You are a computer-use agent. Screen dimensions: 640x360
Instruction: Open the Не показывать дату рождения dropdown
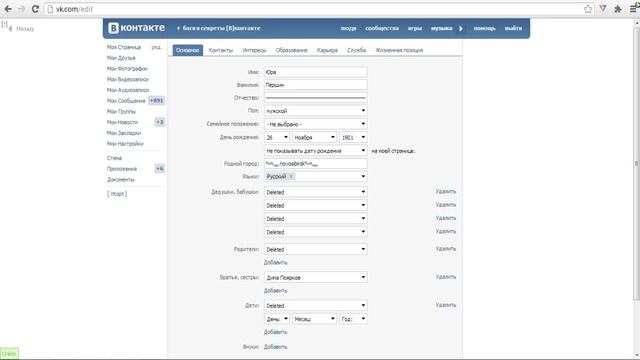pyautogui.click(x=316, y=151)
